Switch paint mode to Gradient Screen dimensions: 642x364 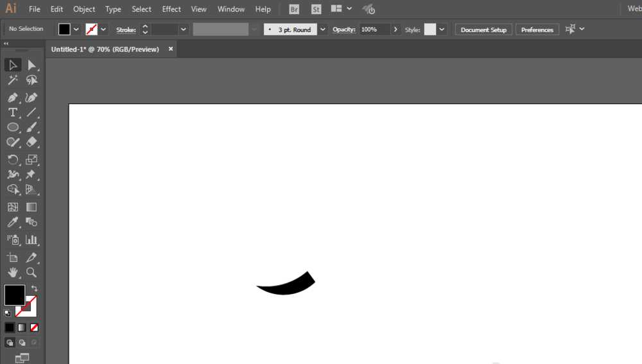click(22, 327)
